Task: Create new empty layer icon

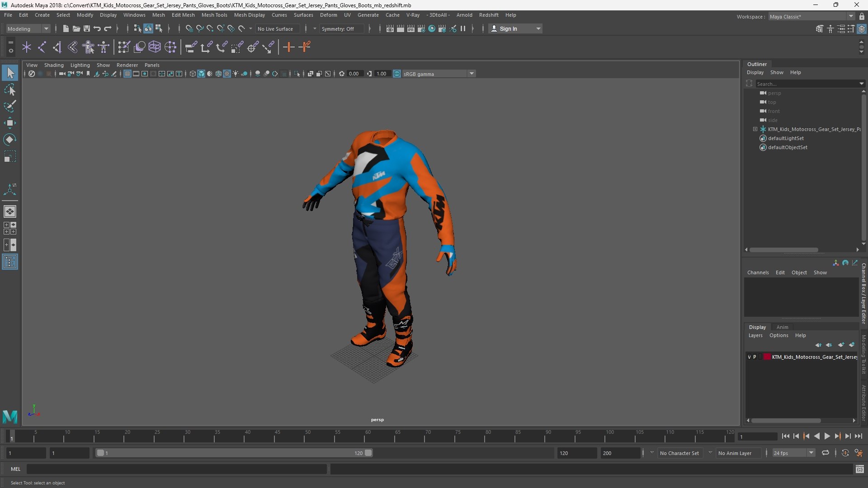Action: (x=841, y=345)
